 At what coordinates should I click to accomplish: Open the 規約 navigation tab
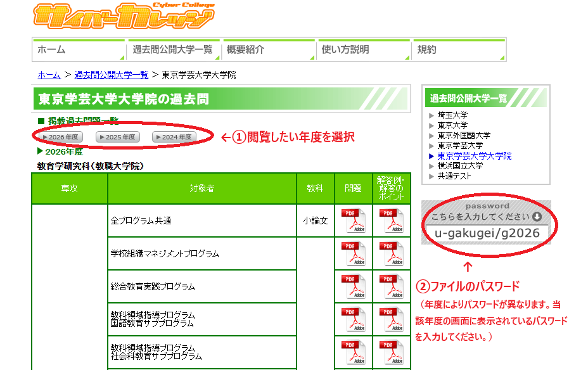tap(459, 50)
